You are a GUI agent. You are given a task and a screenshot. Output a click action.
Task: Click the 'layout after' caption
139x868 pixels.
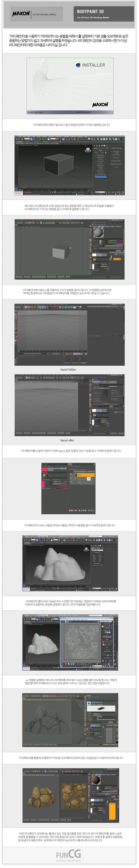tap(67, 440)
